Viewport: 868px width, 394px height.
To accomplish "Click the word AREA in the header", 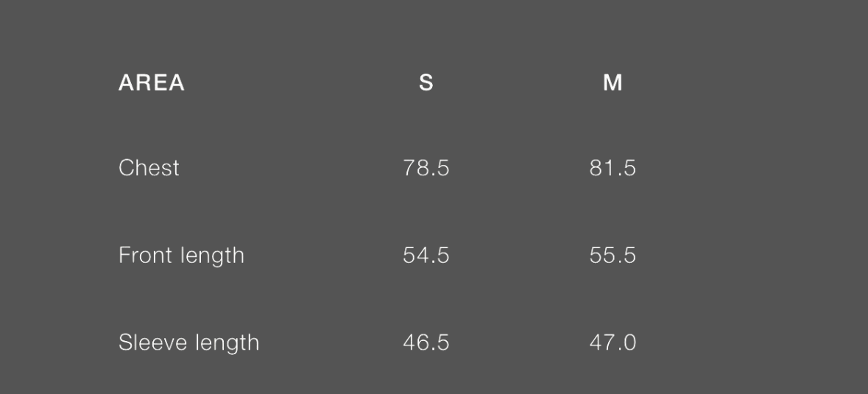I will click(151, 83).
